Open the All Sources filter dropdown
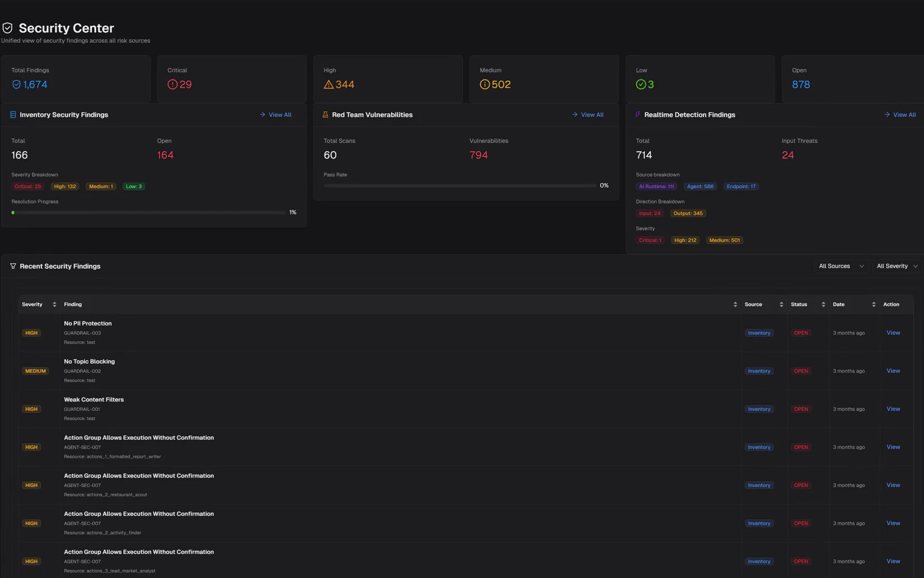This screenshot has height=578, width=924. pyautogui.click(x=841, y=267)
